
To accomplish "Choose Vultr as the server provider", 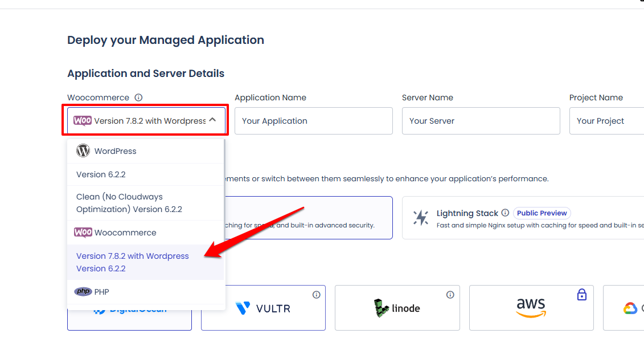I will tap(263, 308).
